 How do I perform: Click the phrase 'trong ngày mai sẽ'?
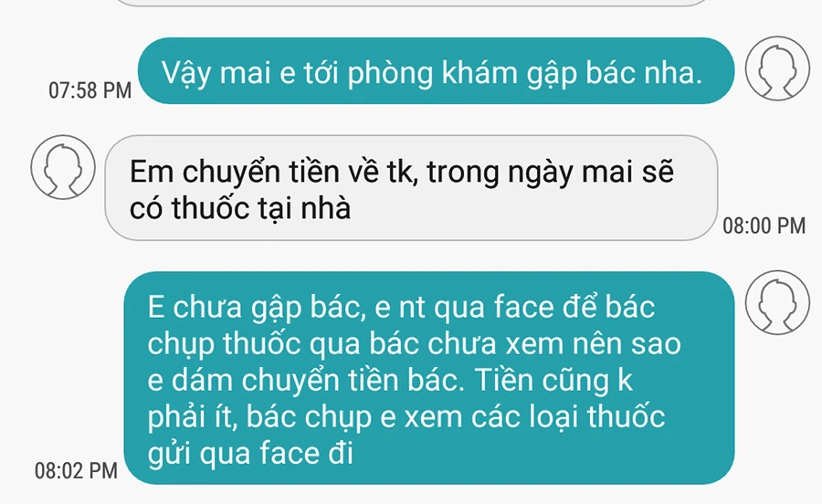click(x=550, y=173)
